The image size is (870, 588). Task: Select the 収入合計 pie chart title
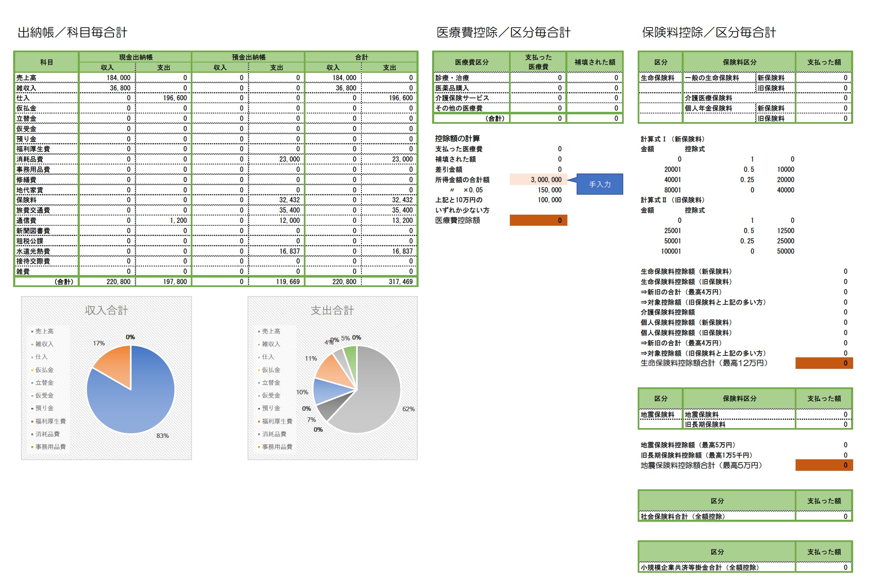tap(106, 310)
